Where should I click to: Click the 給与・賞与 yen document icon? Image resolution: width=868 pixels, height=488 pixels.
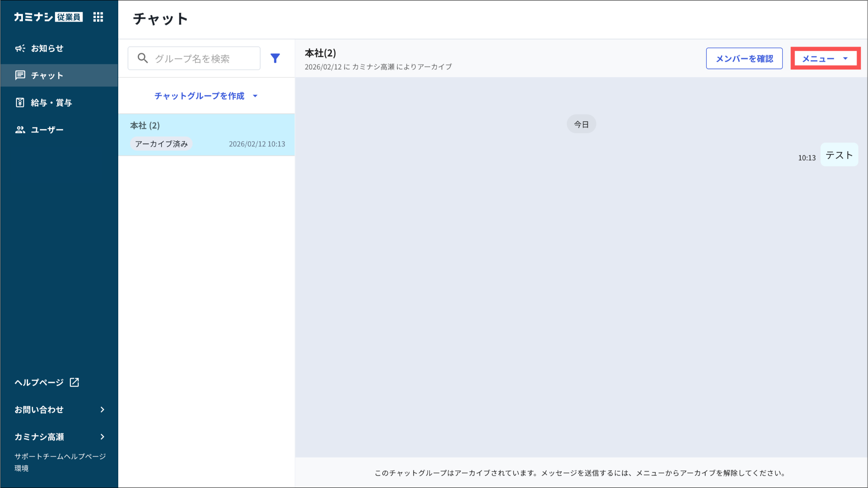(20, 103)
